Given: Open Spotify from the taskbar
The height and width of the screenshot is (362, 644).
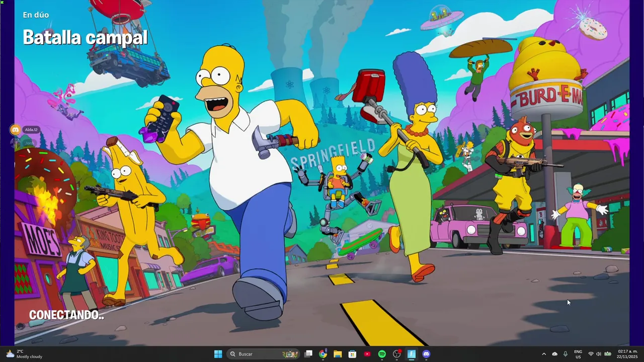Looking at the screenshot, I should pyautogui.click(x=382, y=354).
